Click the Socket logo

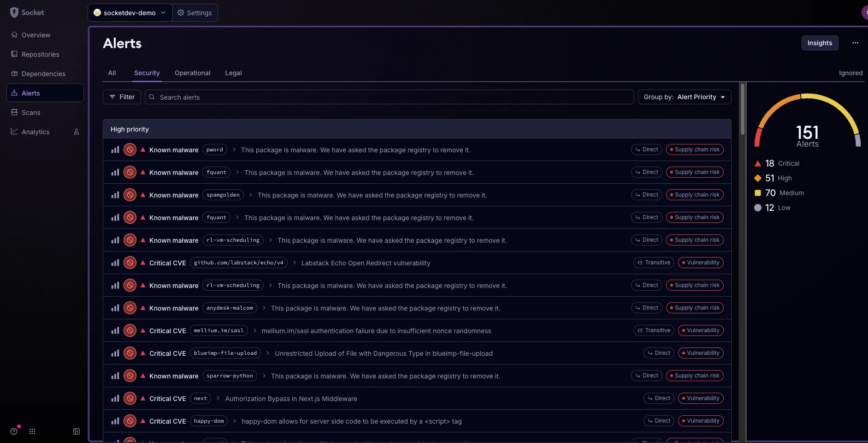click(x=27, y=12)
